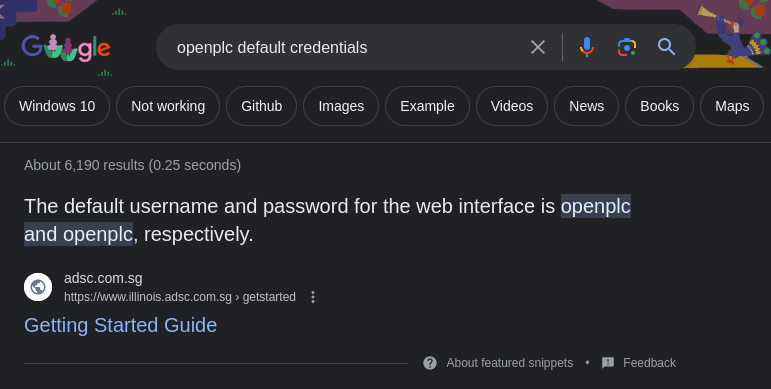Filter results by Github chip
Viewport: 771px width, 389px height.
click(x=262, y=106)
